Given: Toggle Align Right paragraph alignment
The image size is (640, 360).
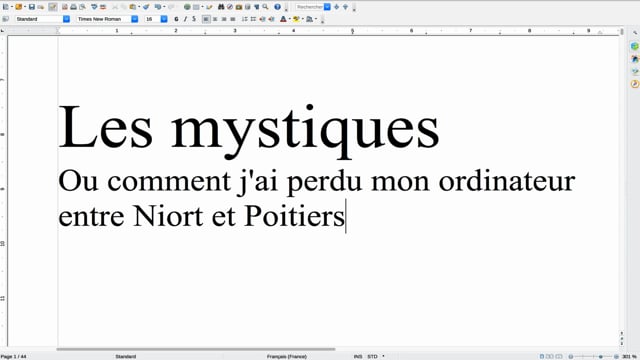Looking at the screenshot, I should [224, 19].
